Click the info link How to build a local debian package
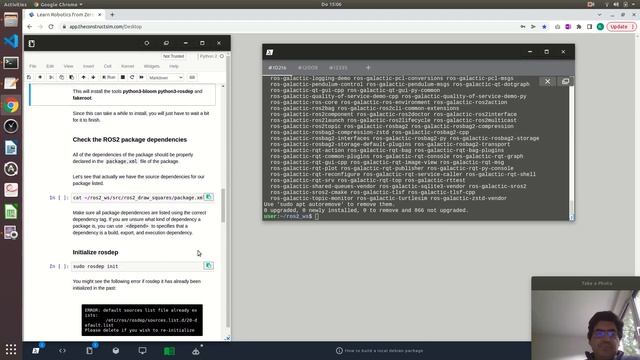Screen dimensions: 640x360 380,351
